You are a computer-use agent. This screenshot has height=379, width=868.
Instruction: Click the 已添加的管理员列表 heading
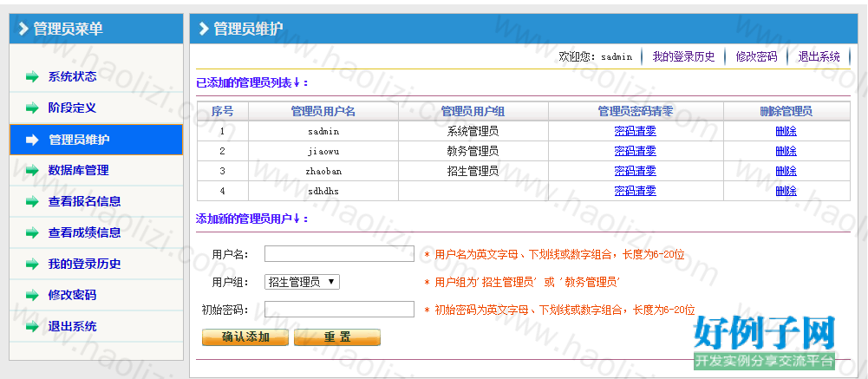(252, 83)
